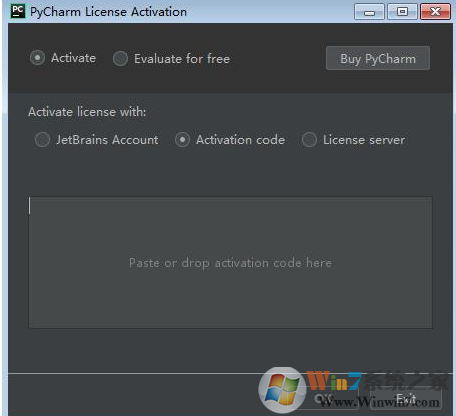Viewport: 456px width, 416px height.
Task: Choose the Evaluate for free option
Action: (120, 59)
